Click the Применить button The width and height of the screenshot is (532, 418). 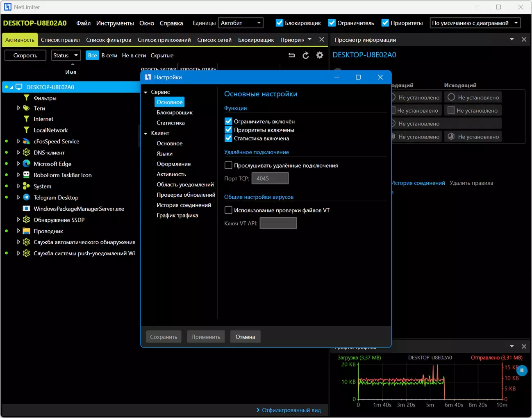tap(206, 337)
